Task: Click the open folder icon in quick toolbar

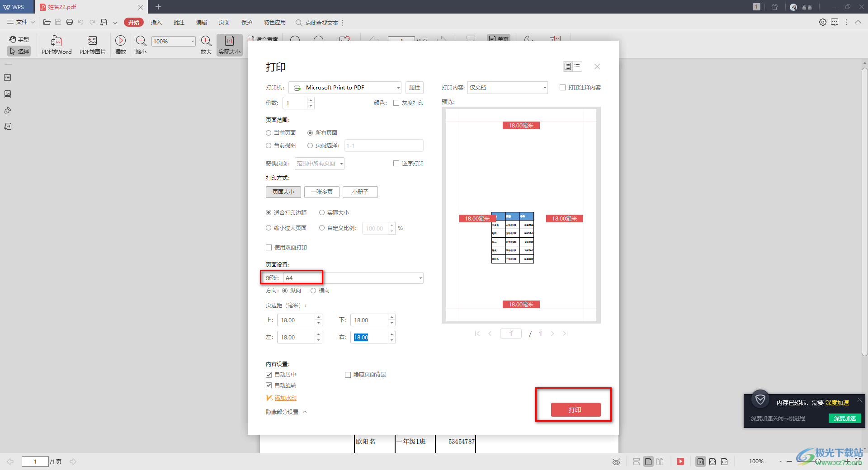Action: [x=47, y=22]
